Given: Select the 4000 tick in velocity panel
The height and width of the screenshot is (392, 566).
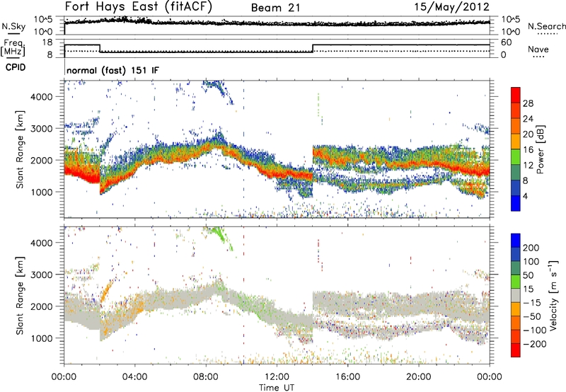Looking at the screenshot, I should [x=42, y=243].
